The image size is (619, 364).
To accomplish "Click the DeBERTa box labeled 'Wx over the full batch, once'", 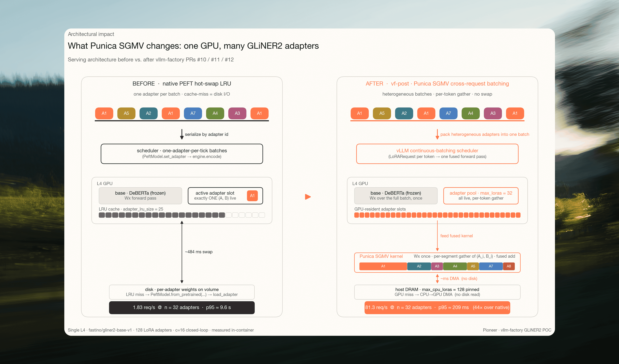I will coord(396,196).
